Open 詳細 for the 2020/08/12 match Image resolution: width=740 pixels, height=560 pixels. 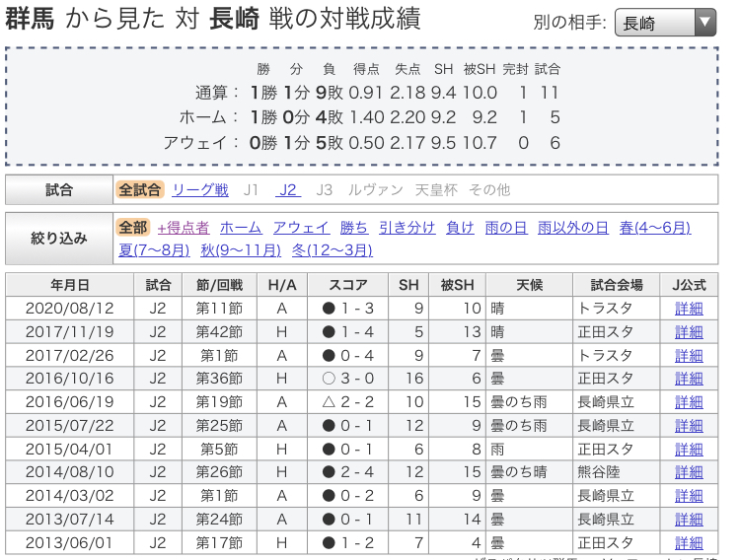click(689, 309)
